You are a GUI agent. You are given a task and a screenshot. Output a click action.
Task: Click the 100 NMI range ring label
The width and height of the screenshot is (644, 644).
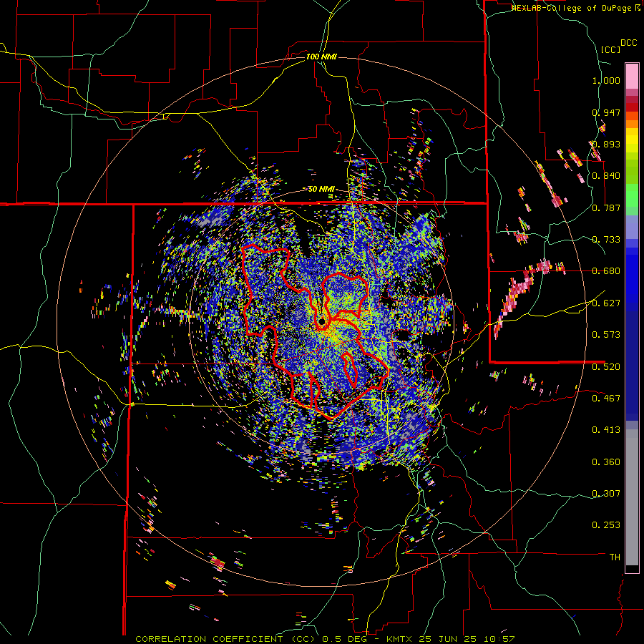321,57
